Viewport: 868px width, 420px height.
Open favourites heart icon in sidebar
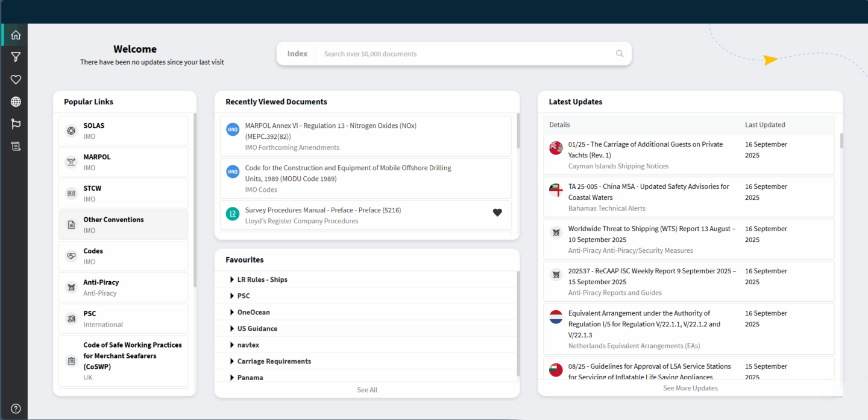coord(16,79)
